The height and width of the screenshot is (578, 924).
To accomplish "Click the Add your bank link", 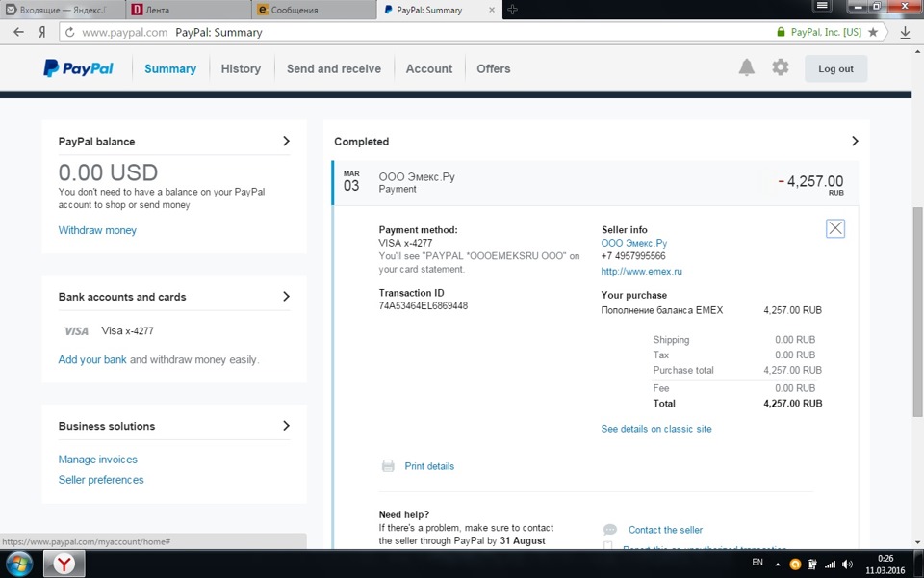I will coord(92,359).
